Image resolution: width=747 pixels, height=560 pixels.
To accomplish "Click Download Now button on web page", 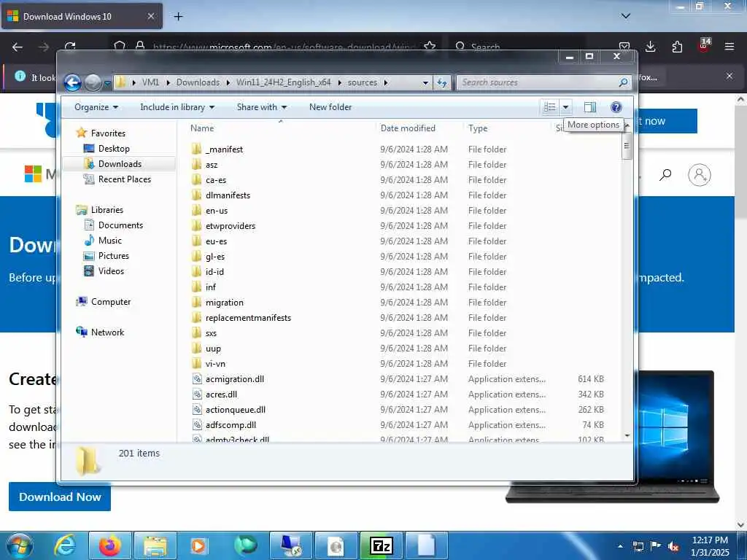I will pyautogui.click(x=60, y=497).
